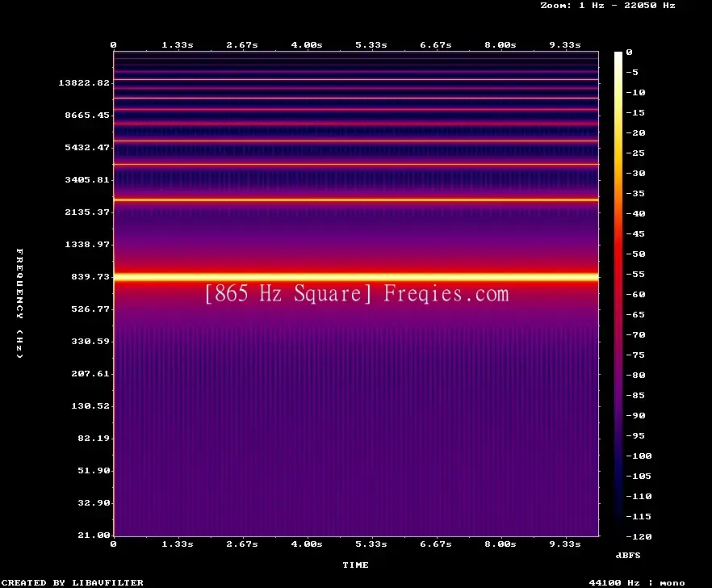Click the "dBFS" unit label under color scale

[628, 555]
